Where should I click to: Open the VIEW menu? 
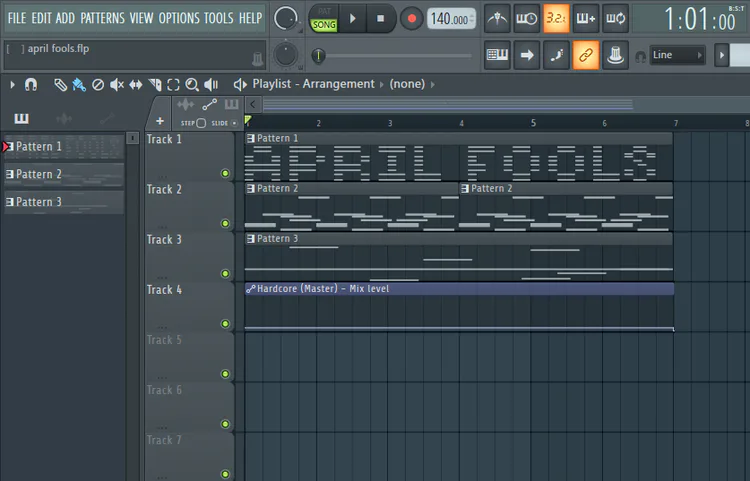(x=141, y=18)
